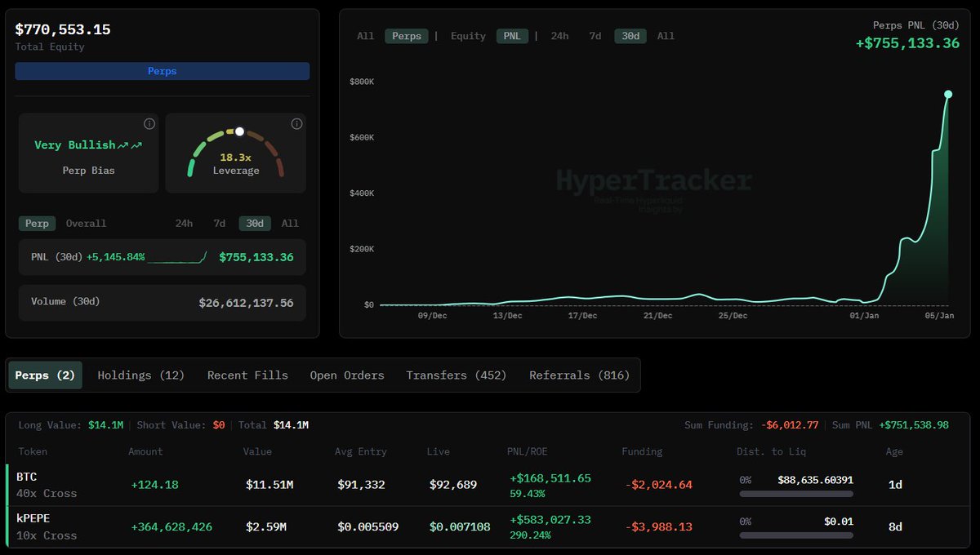
Task: Click the Short Value $0 figure
Action: coord(219,425)
